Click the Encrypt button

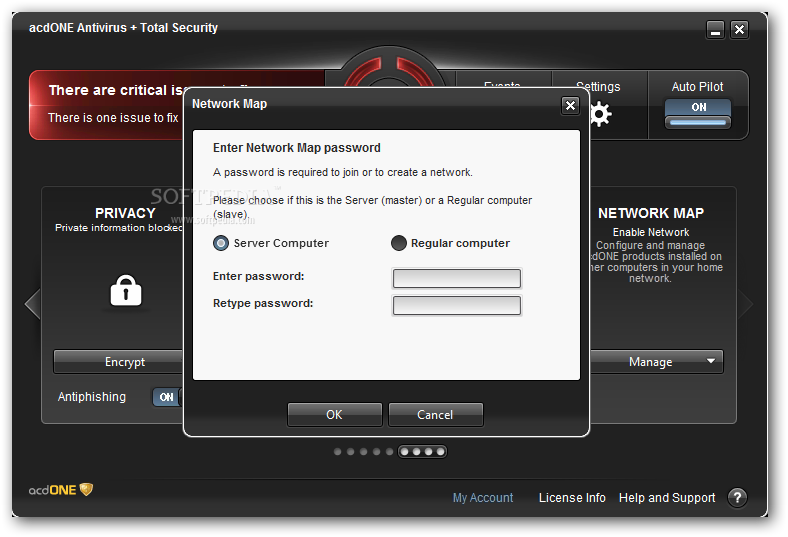[120, 362]
